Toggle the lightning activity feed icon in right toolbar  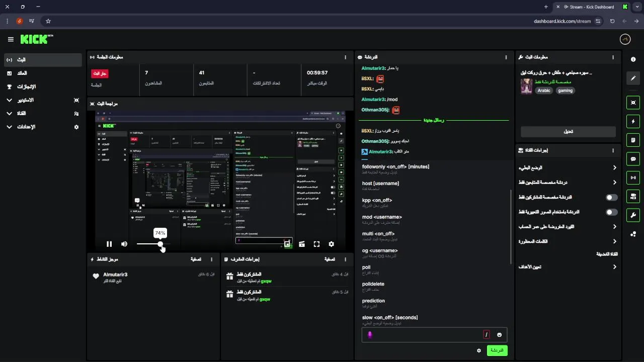(x=633, y=121)
